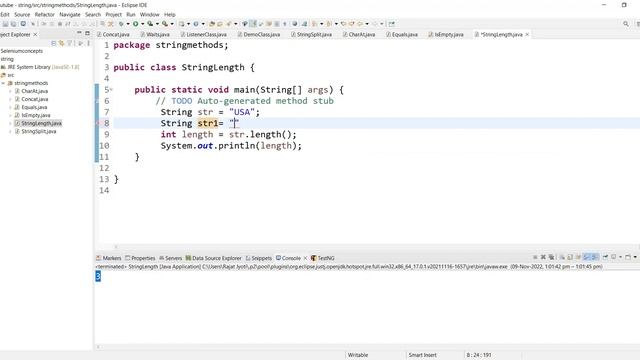This screenshot has height=360, width=640.
Task: Open the Refactor menu
Action: coord(44,14)
